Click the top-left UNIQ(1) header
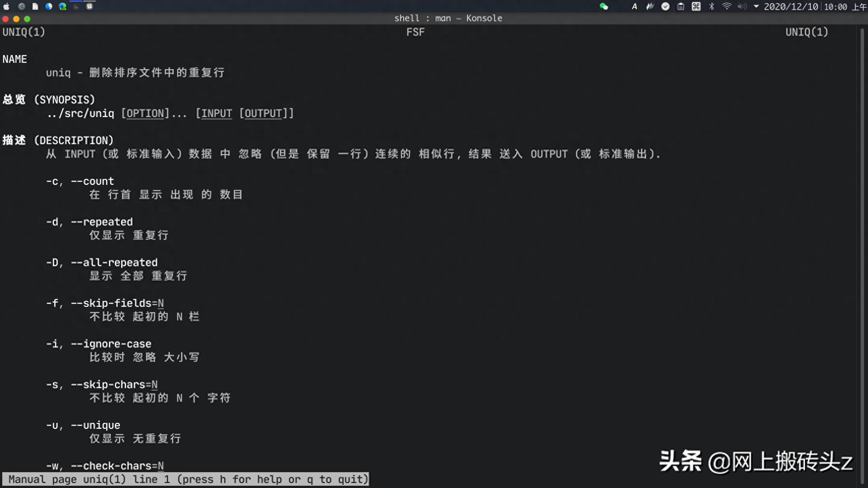The height and width of the screenshot is (488, 868). coord(24,32)
